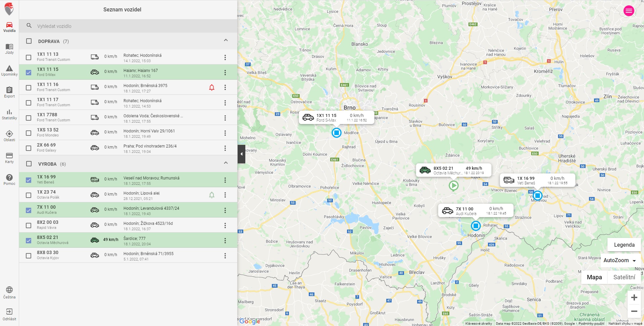Switch map to Satelitní view
The image size is (644, 326).
pos(624,277)
